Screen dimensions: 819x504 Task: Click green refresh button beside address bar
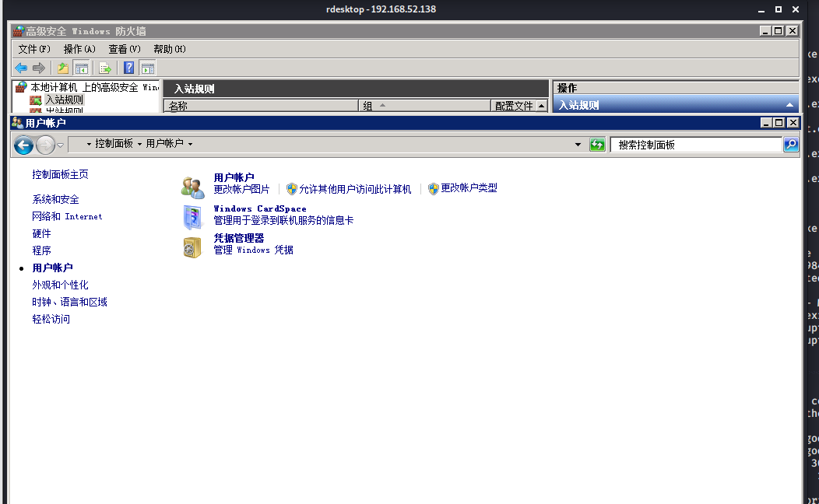[597, 145]
